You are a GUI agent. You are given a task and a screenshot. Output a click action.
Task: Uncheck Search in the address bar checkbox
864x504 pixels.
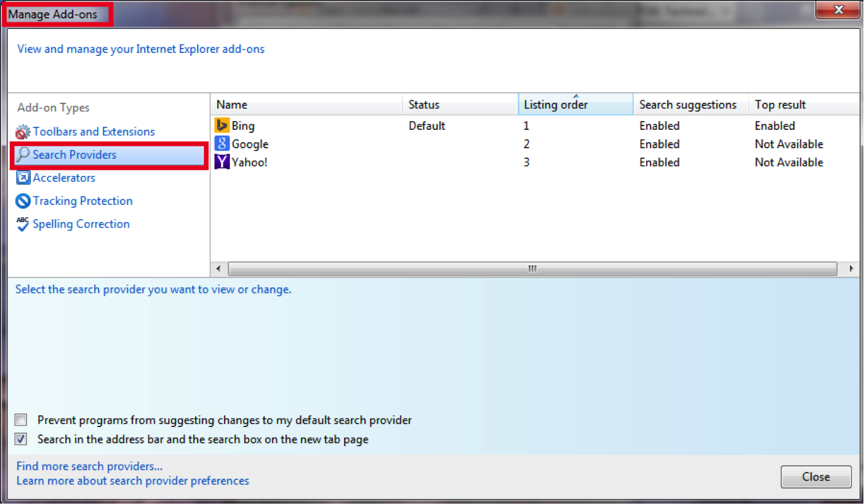pos(22,439)
